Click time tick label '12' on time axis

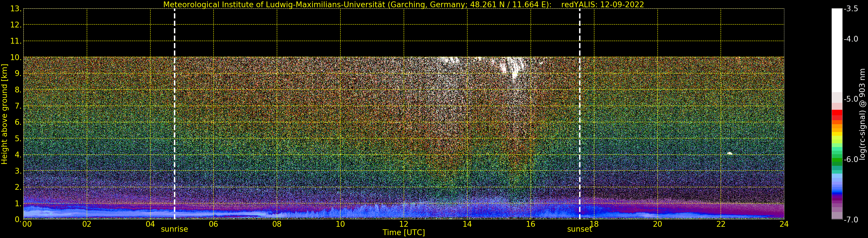coord(404,224)
